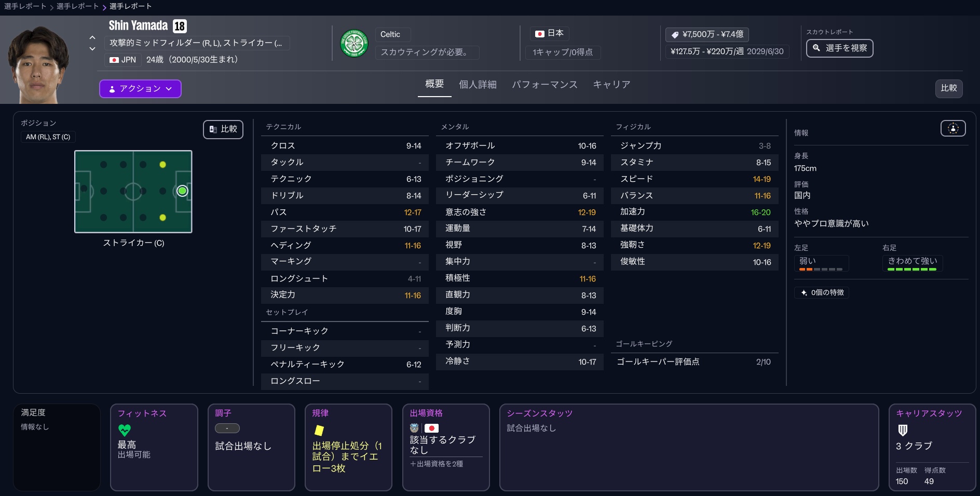Open the info panel player-role icon button
Viewport: 980px width, 496px height.
point(952,128)
